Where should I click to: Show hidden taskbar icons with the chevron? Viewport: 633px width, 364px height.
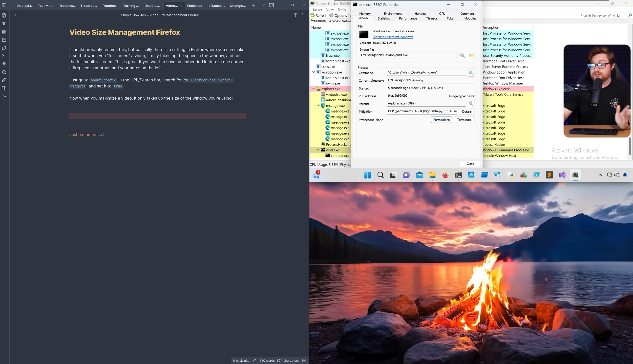[x=600, y=175]
